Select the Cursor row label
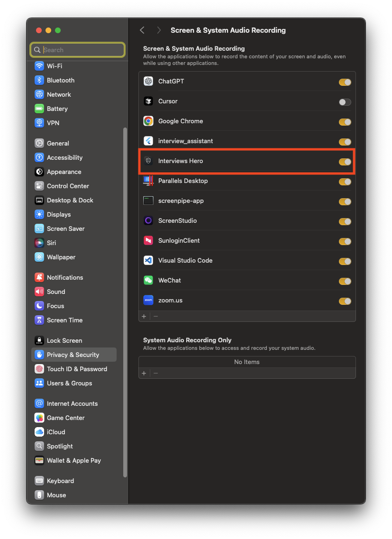This screenshot has height=539, width=392. (x=168, y=101)
